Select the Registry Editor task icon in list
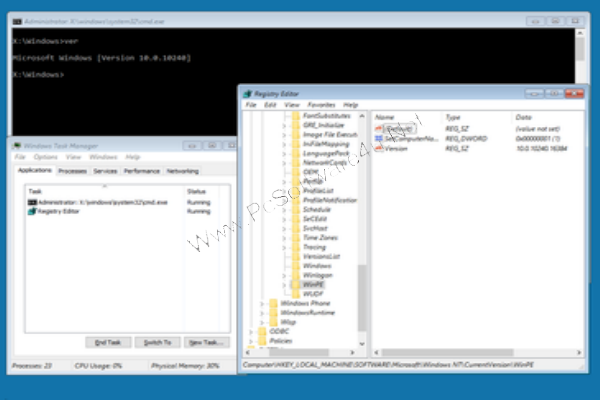Screen dimensions: 600x400 coord(32,211)
